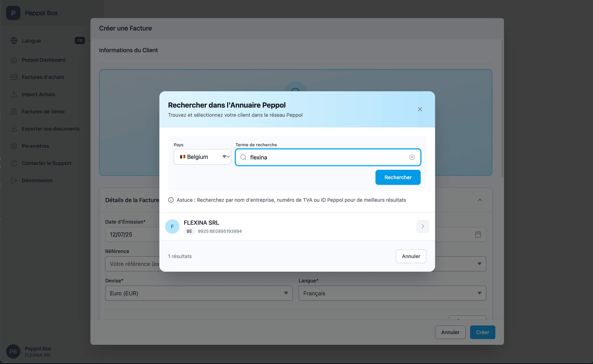Click the globe icon beside Langue
The height and width of the screenshot is (364, 593).
(x=14, y=41)
